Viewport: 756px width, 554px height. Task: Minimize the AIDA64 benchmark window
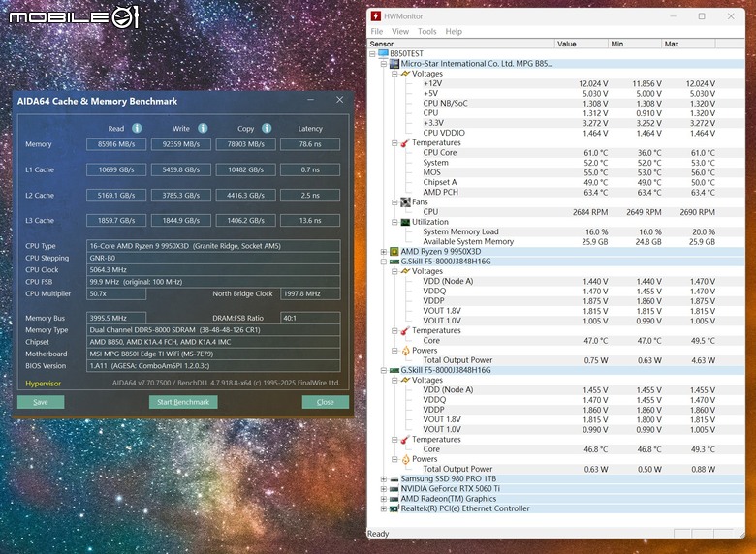[x=311, y=99]
